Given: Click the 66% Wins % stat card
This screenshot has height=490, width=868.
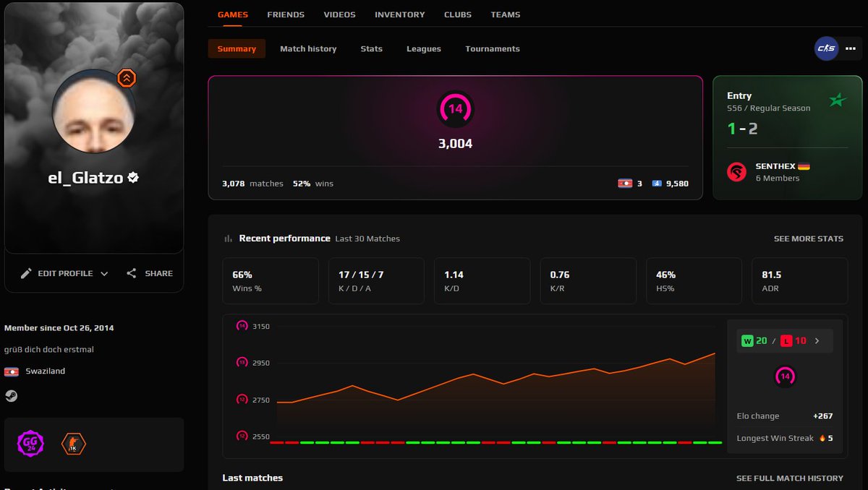Looking at the screenshot, I should 271,281.
